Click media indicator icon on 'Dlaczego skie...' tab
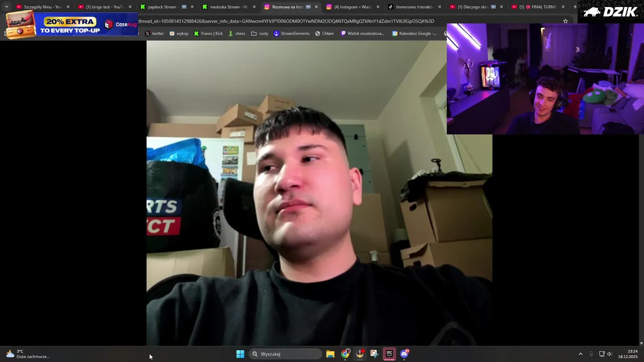The width and height of the screenshot is (644, 362). point(493,7)
